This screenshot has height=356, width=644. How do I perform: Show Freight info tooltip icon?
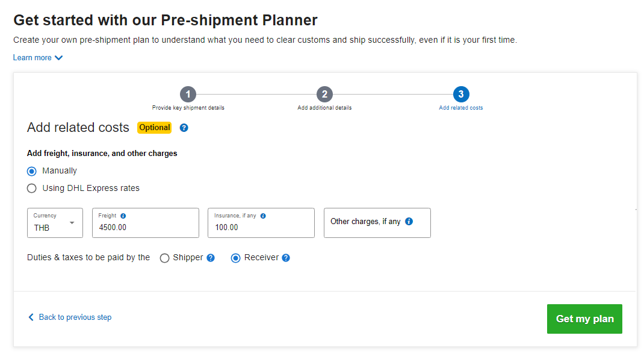pos(123,216)
